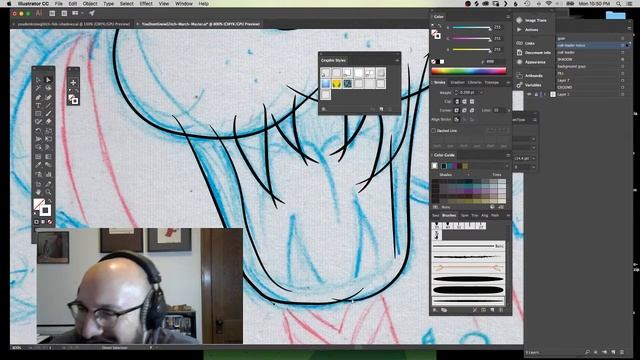The width and height of the screenshot is (640, 360).
Task: Select the blue graphic style thumbnail
Action: point(325,84)
